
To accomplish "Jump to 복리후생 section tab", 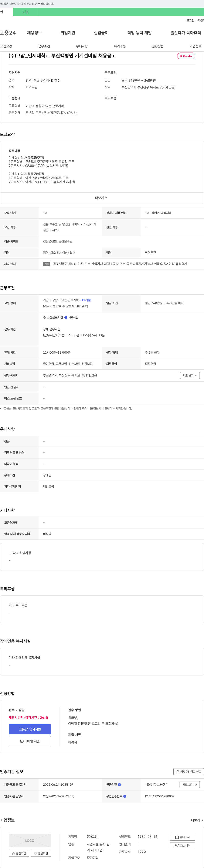I will (120, 46).
